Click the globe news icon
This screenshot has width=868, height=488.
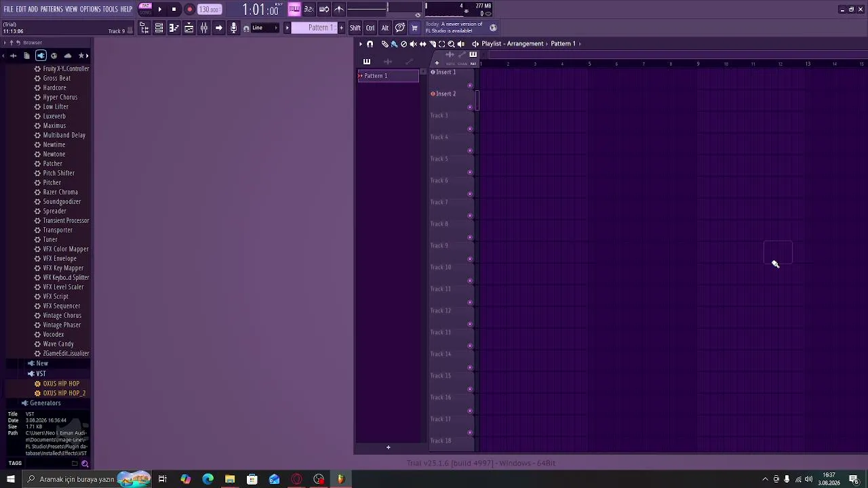coord(493,28)
